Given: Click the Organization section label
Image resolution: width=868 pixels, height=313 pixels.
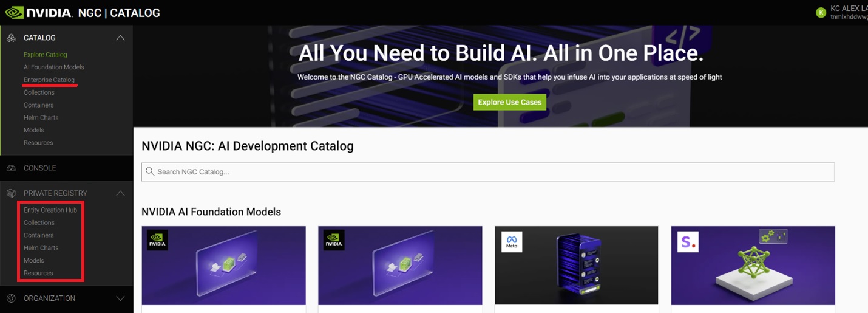Looking at the screenshot, I should click(50, 298).
